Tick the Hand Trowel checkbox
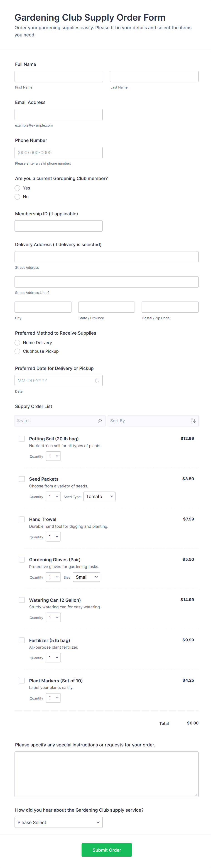 point(22,519)
